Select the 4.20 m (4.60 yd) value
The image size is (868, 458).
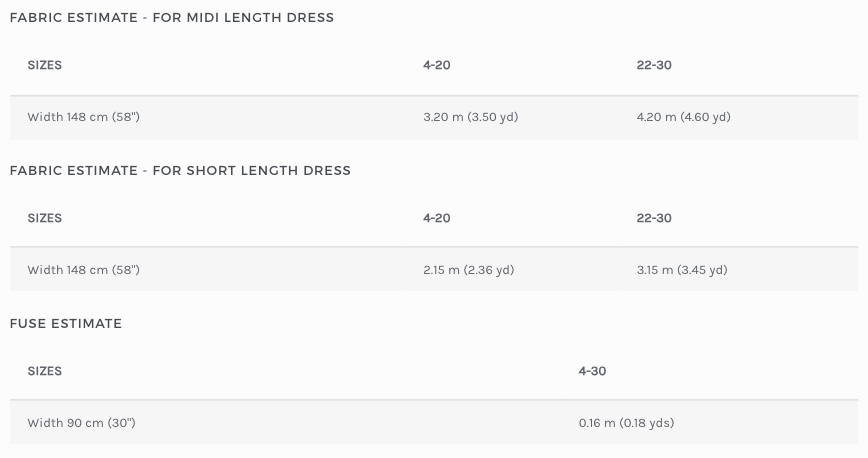[684, 117]
